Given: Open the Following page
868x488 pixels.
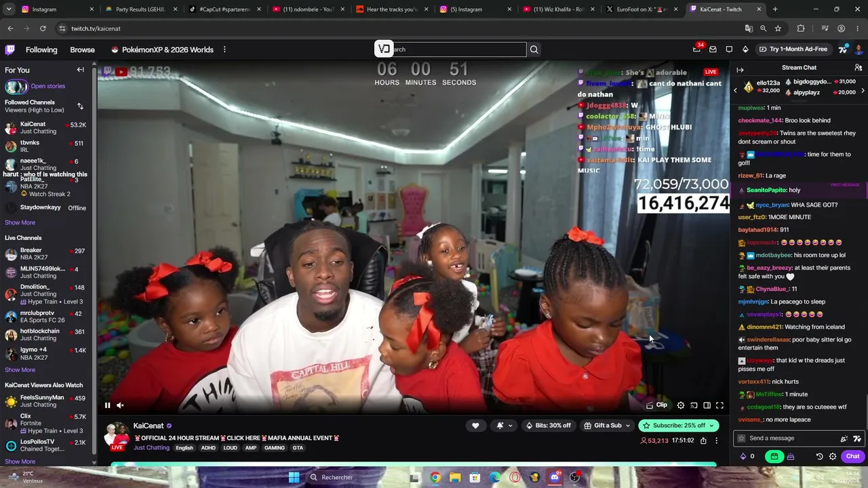Looking at the screenshot, I should click(41, 49).
